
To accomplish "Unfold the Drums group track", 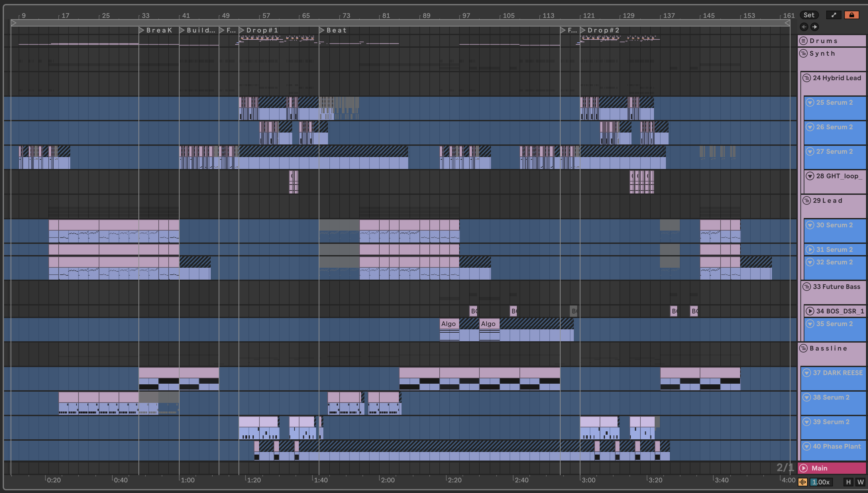I will 803,41.
